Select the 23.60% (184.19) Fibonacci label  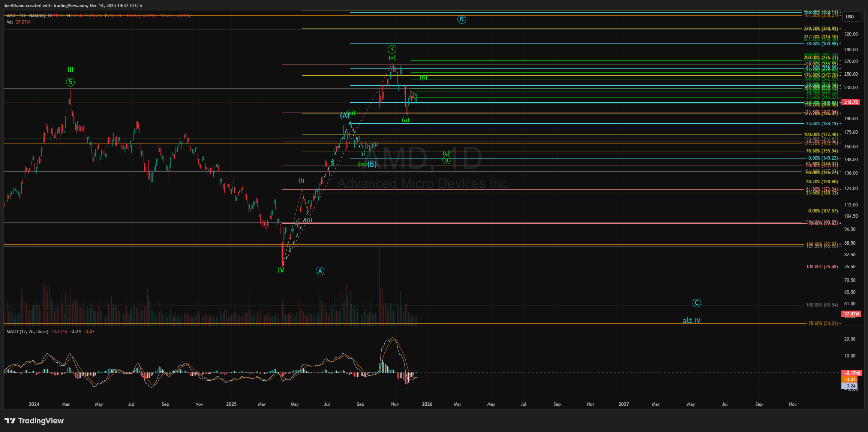coord(822,124)
